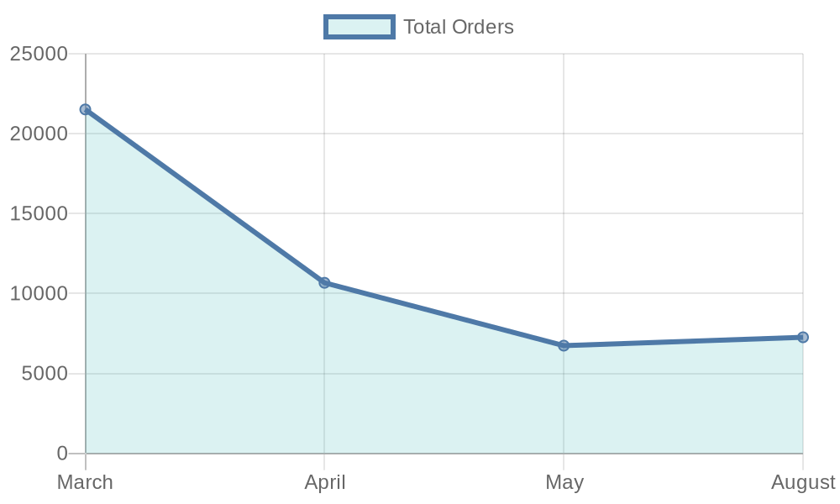Click the April data point on the line
The image size is (840, 504).
[x=324, y=283]
